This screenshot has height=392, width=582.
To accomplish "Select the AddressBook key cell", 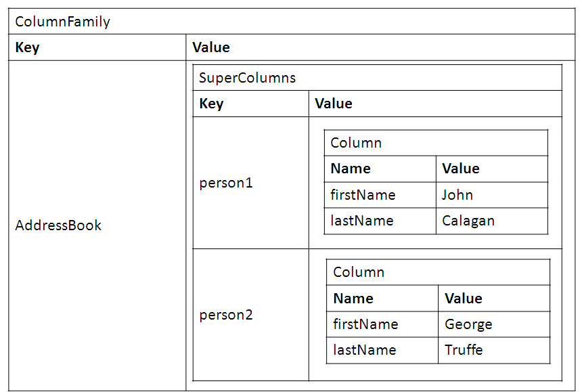I will coord(58,225).
